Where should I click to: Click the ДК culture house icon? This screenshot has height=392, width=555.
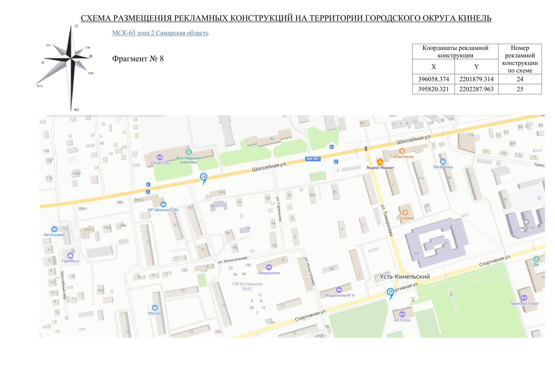click(x=536, y=259)
